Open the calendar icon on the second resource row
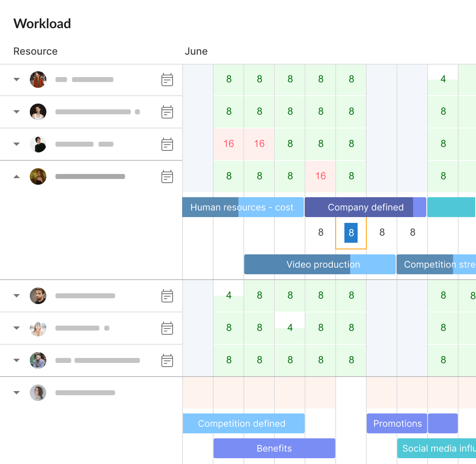The width and height of the screenshot is (476, 464). (x=167, y=112)
